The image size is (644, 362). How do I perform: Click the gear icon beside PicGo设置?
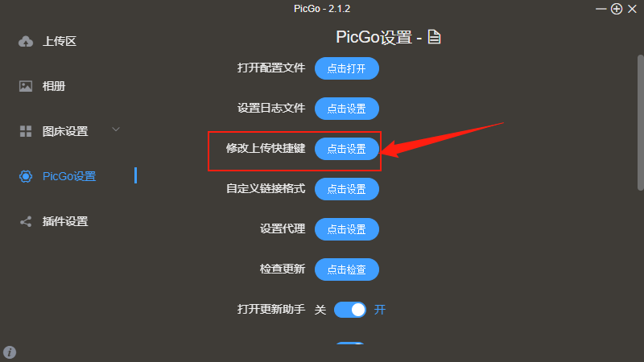click(26, 176)
